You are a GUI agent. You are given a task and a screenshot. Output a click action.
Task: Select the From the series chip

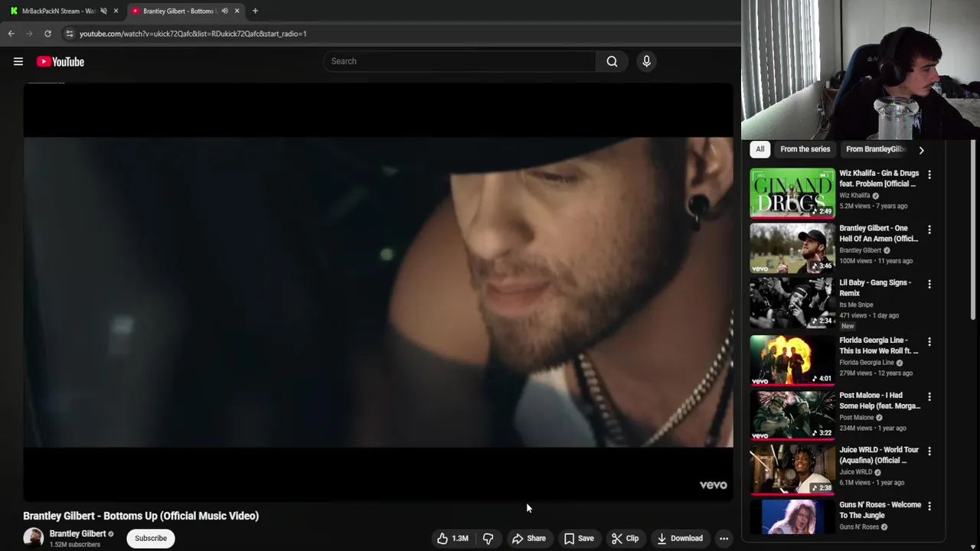(805, 149)
